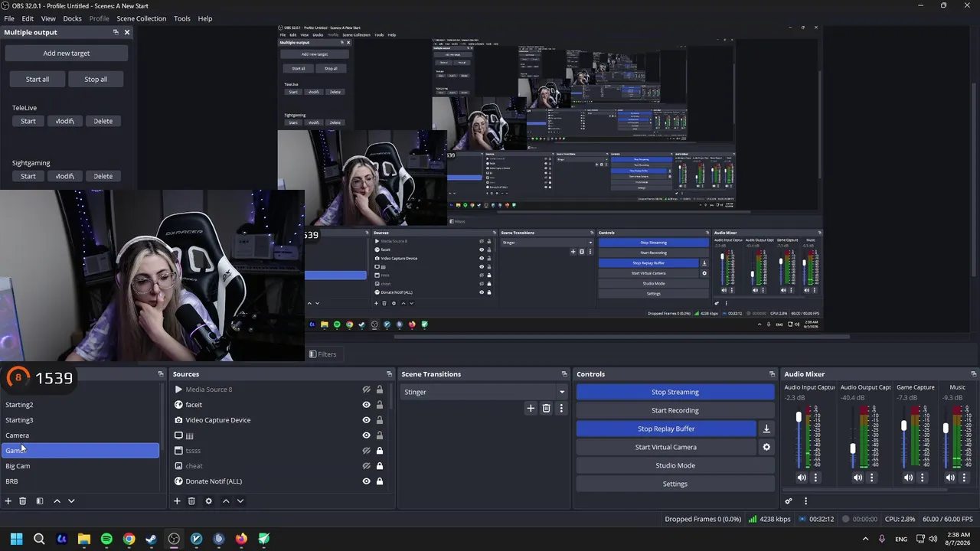Image resolution: width=980 pixels, height=551 pixels.
Task: Open Spotify from the taskbar
Action: coord(106,539)
